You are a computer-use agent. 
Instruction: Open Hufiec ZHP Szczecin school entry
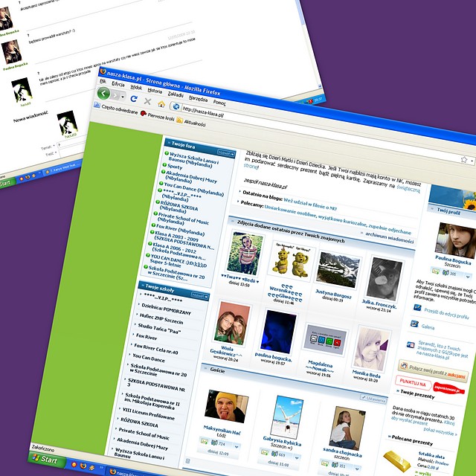[161, 319]
